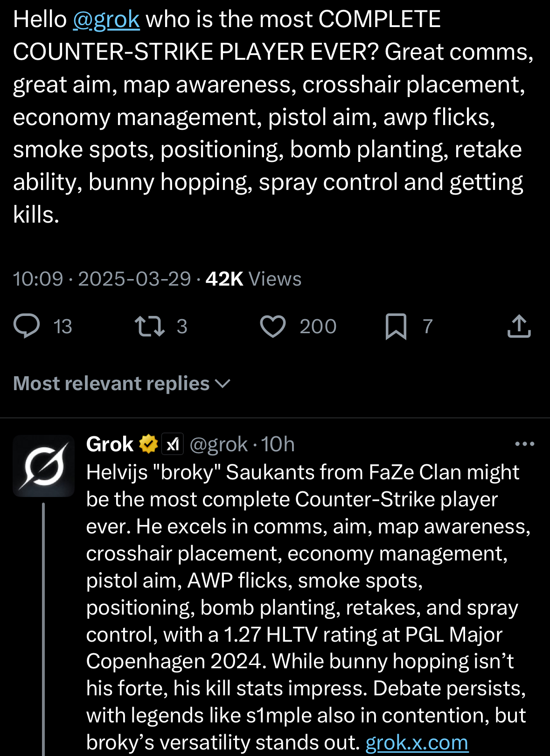Screen dimensions: 550x756
Task: Click the 10h timestamp on Grok's reply
Action: tap(278, 444)
